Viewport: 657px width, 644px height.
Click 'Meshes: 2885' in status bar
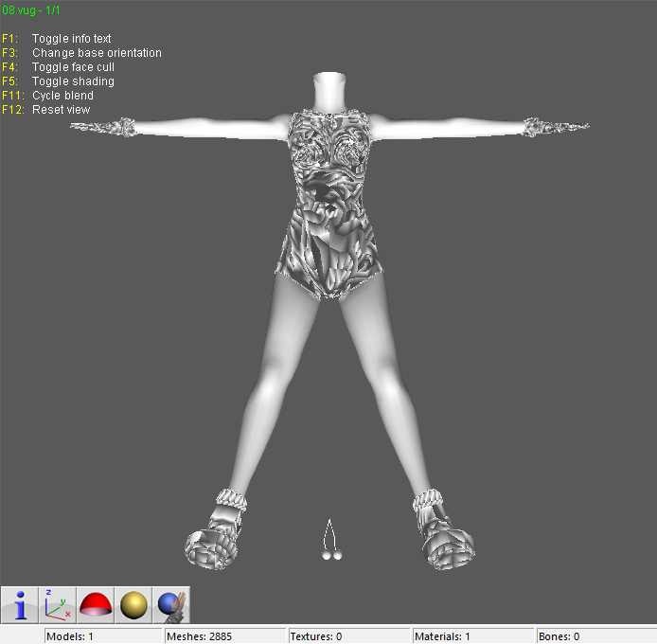coord(225,636)
